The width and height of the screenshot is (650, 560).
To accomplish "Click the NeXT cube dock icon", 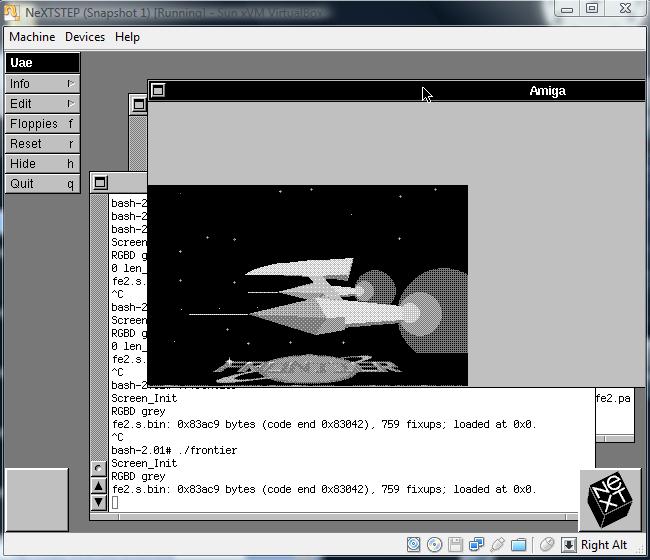I will pos(609,500).
